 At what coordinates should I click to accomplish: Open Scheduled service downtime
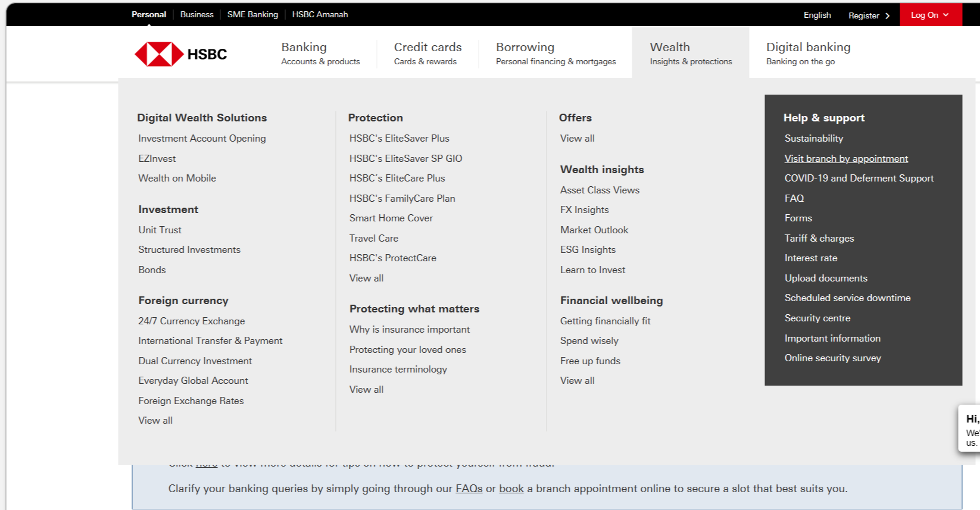tap(847, 298)
